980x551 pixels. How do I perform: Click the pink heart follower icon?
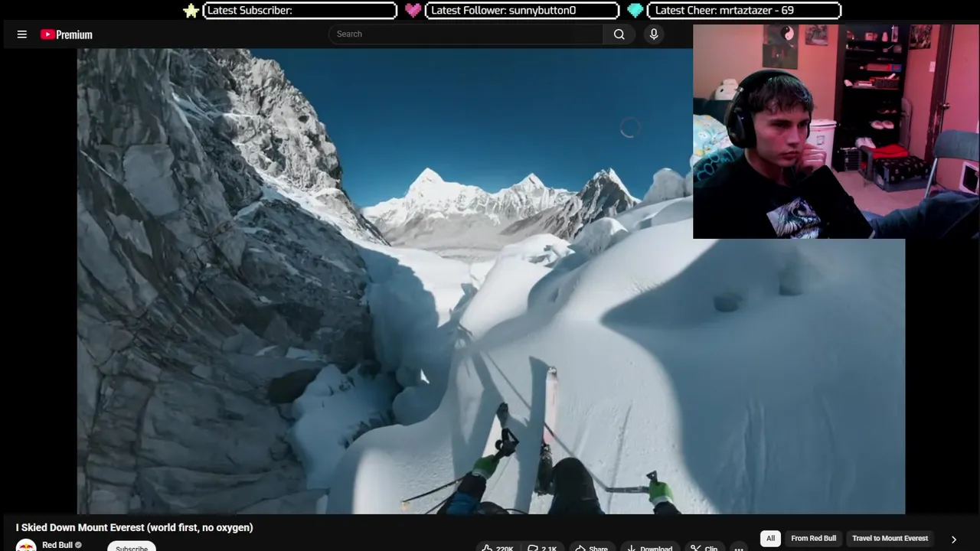413,10
